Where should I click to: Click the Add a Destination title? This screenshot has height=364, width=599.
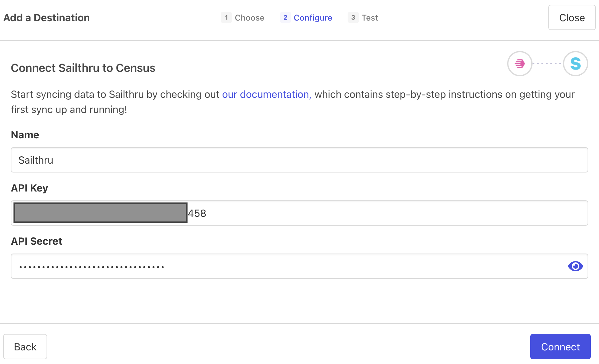(x=47, y=18)
